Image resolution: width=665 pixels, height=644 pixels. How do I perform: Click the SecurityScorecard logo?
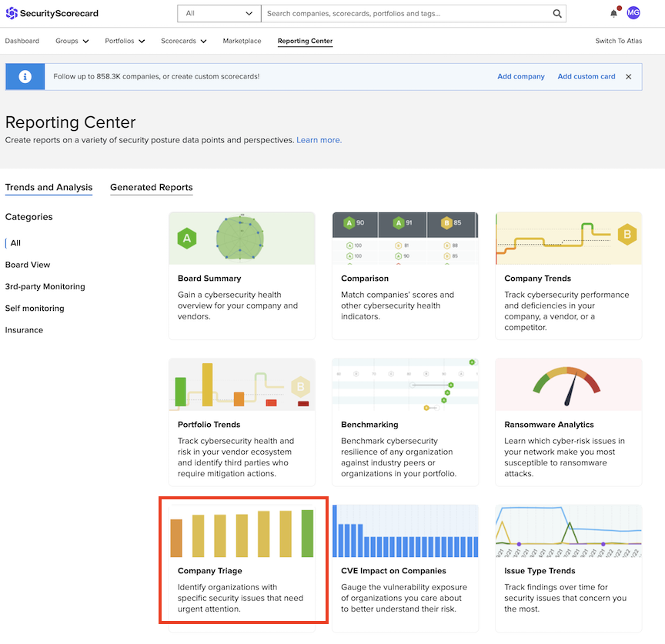pos(52,13)
